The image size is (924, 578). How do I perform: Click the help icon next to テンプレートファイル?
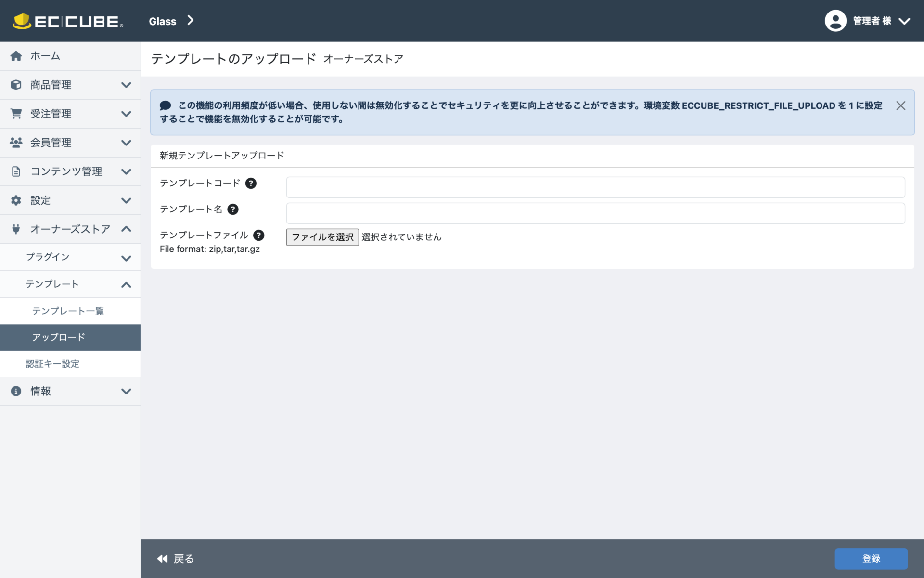(x=259, y=236)
